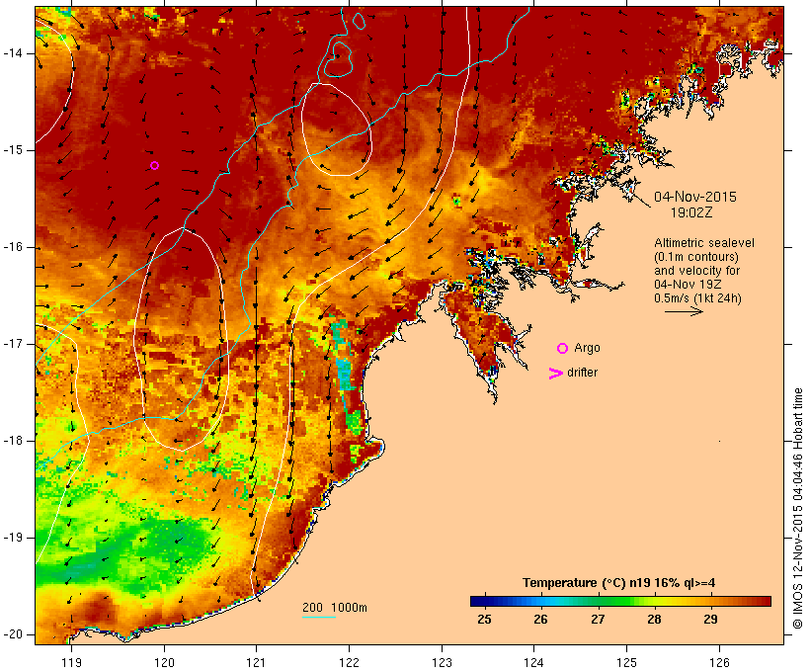Screen dimensions: 810x672
Task: Click the Temperature (°C) n19 colorbar title
Action: (619, 583)
